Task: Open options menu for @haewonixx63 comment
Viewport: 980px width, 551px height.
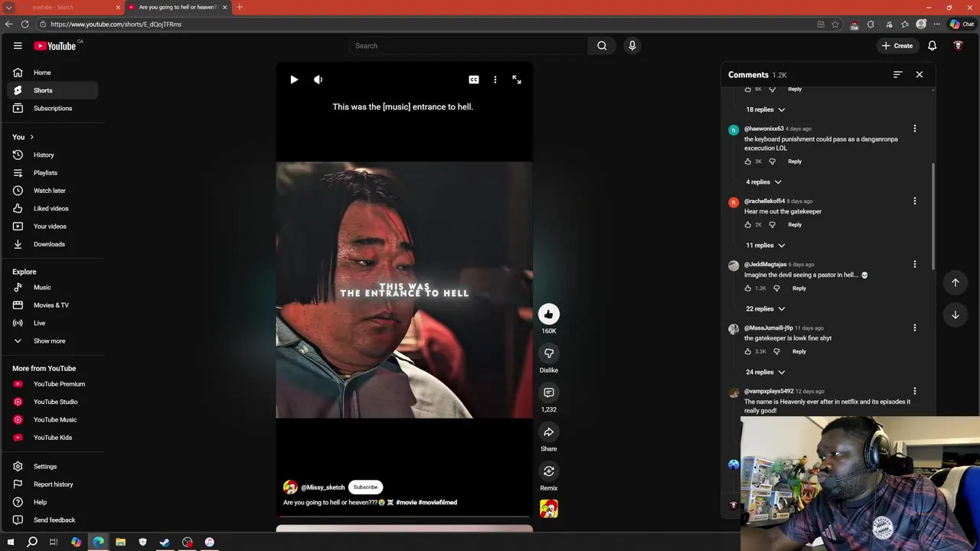Action: click(x=914, y=129)
